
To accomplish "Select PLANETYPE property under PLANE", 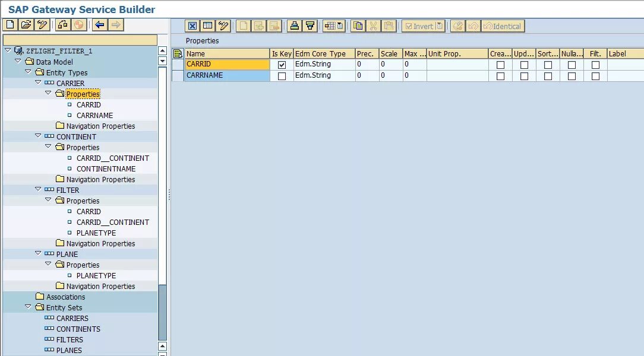I will point(96,276).
